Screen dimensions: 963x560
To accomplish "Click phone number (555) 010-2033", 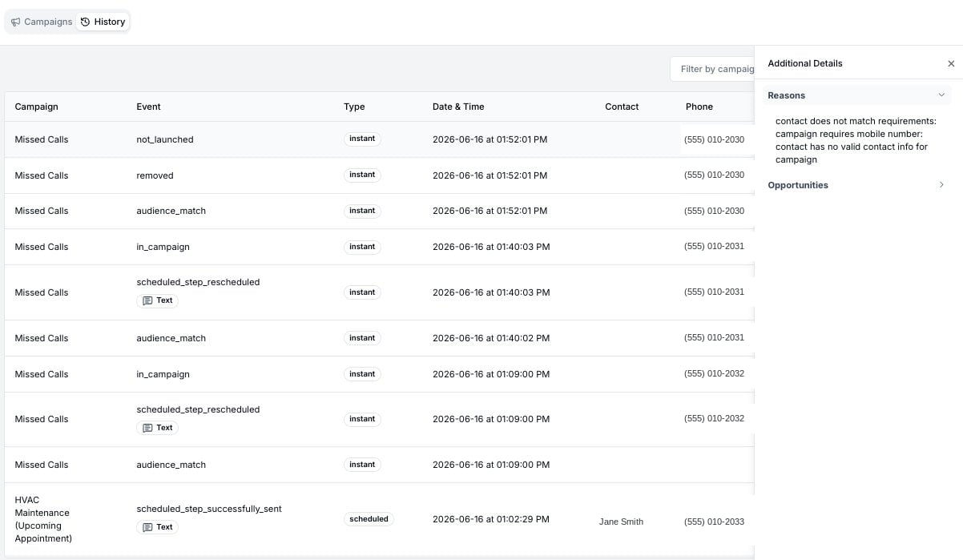I will [714, 522].
